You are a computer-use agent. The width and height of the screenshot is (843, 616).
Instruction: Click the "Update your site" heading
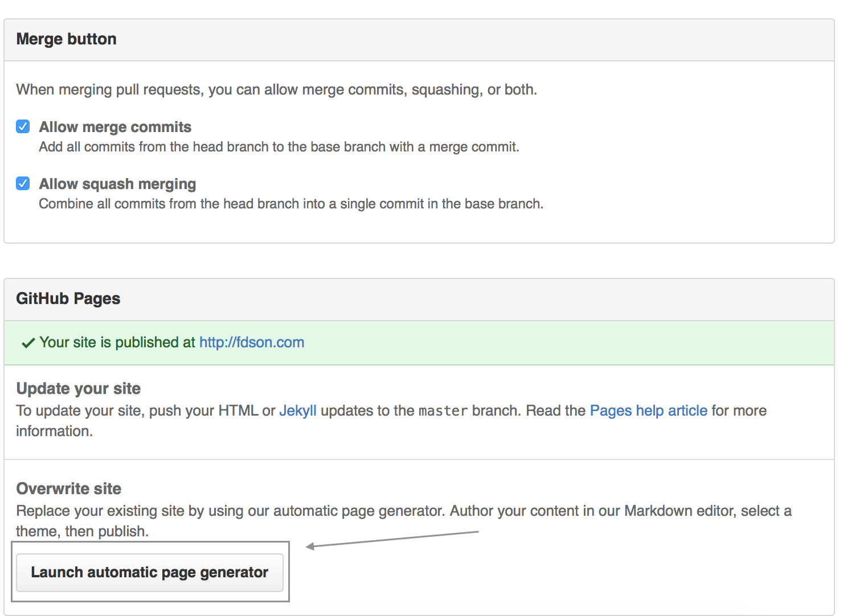point(79,388)
